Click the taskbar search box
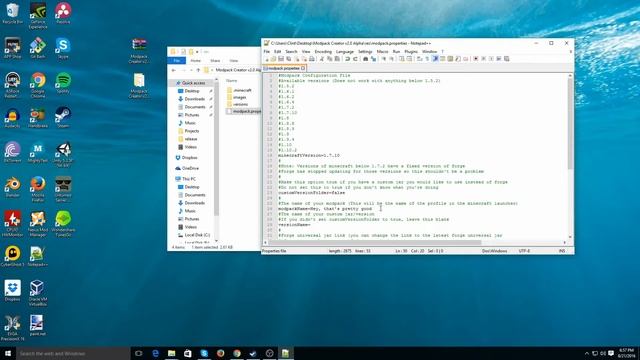 (73, 353)
